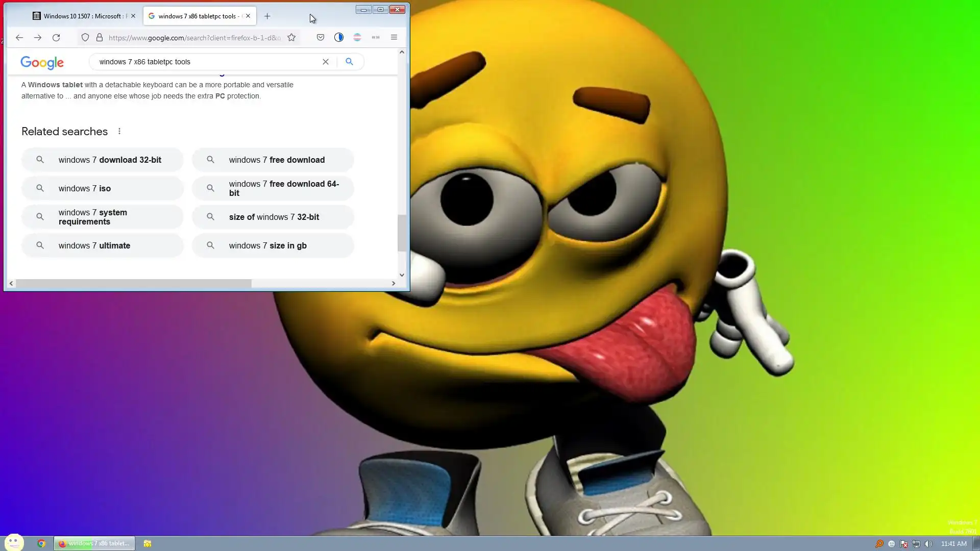Screen dimensions: 980x551
Task: Click inside the Firefox URL address bar
Action: pyautogui.click(x=194, y=38)
